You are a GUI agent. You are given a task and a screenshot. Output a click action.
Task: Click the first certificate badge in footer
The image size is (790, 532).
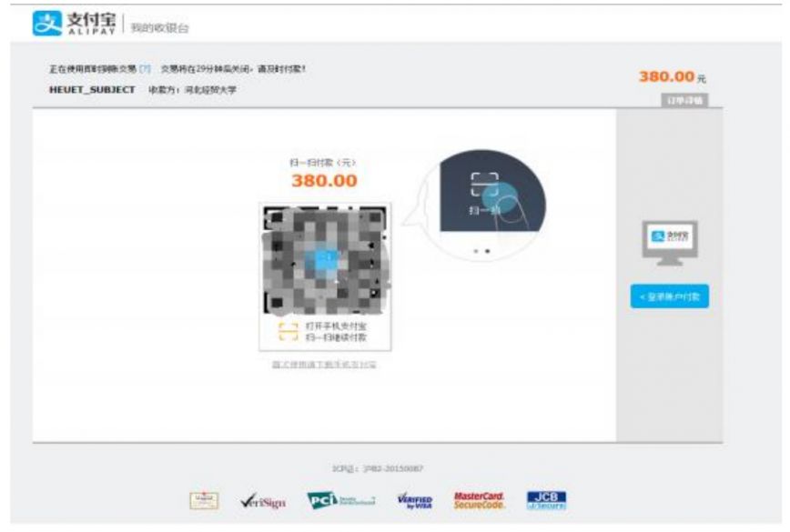204,501
